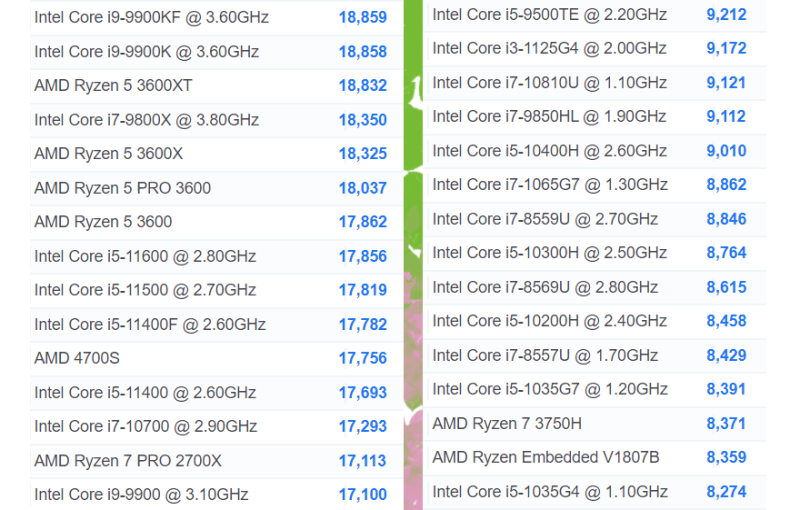The width and height of the screenshot is (800, 510).
Task: Click score 17,862
Action: coord(363,222)
